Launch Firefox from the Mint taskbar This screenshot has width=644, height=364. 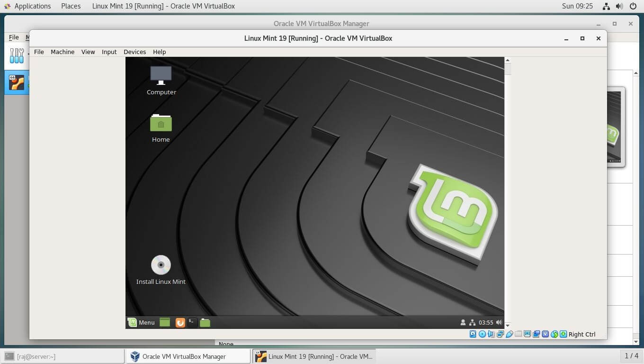[180, 322]
